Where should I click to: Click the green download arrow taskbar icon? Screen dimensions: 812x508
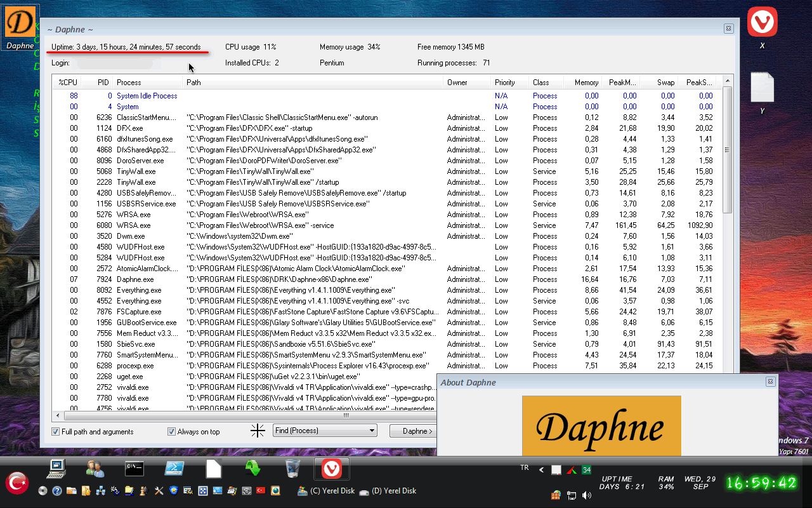(253, 469)
